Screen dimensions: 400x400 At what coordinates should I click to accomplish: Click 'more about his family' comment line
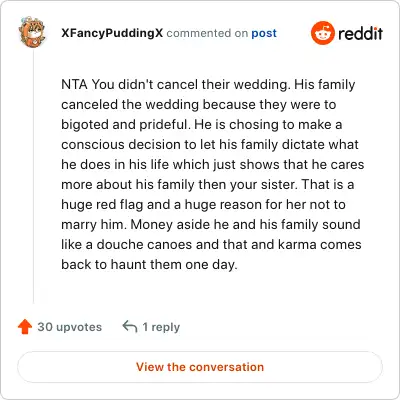[x=208, y=185]
